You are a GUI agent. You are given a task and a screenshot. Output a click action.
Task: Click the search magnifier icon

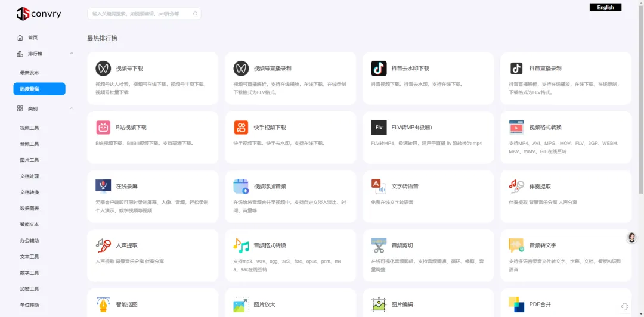pyautogui.click(x=195, y=14)
